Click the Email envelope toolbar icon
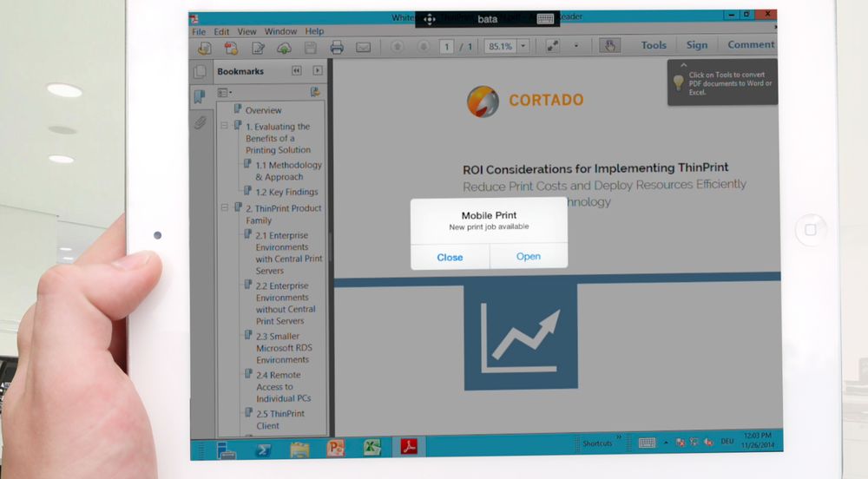Image resolution: width=868 pixels, height=479 pixels. pyautogui.click(x=363, y=47)
